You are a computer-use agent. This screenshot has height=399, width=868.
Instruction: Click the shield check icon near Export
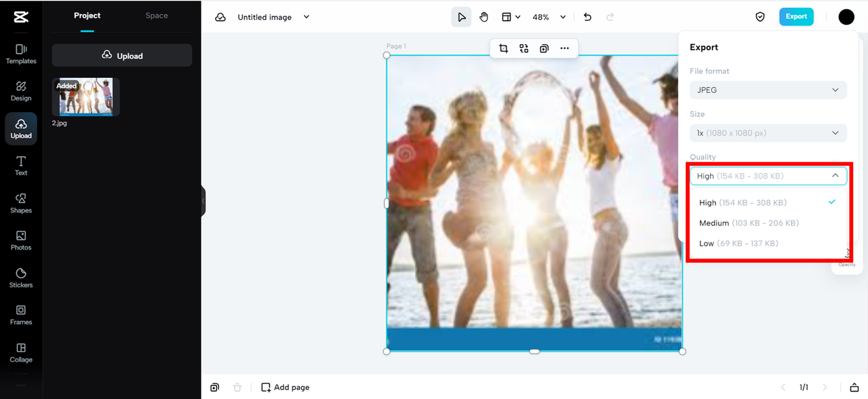point(759,16)
